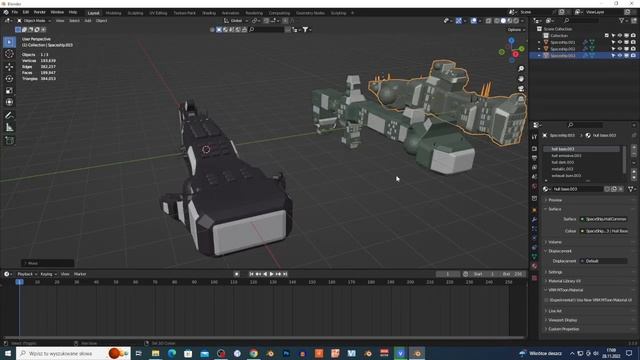640x360 pixels.
Task: Open the timeline Playback menu
Action: tap(27, 274)
